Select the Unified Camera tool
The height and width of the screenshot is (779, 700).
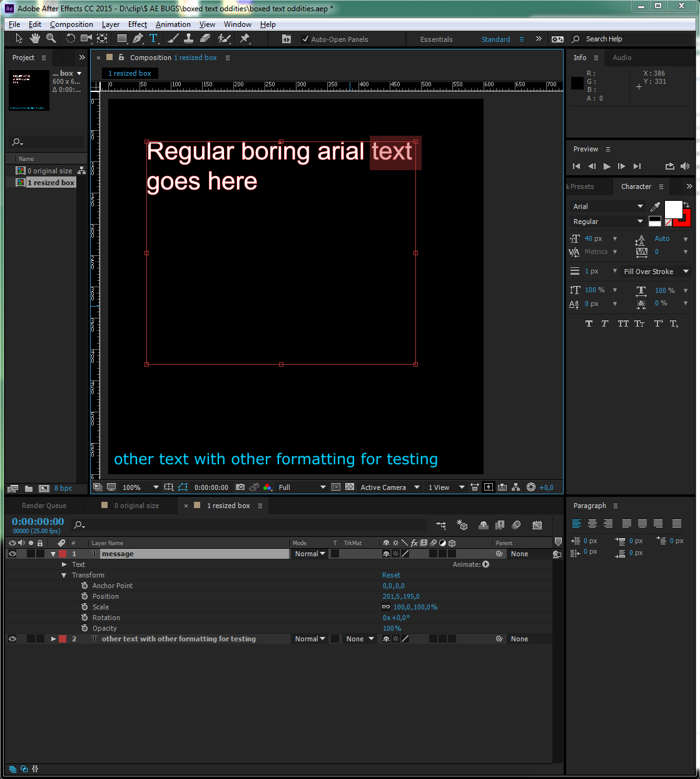coord(86,39)
